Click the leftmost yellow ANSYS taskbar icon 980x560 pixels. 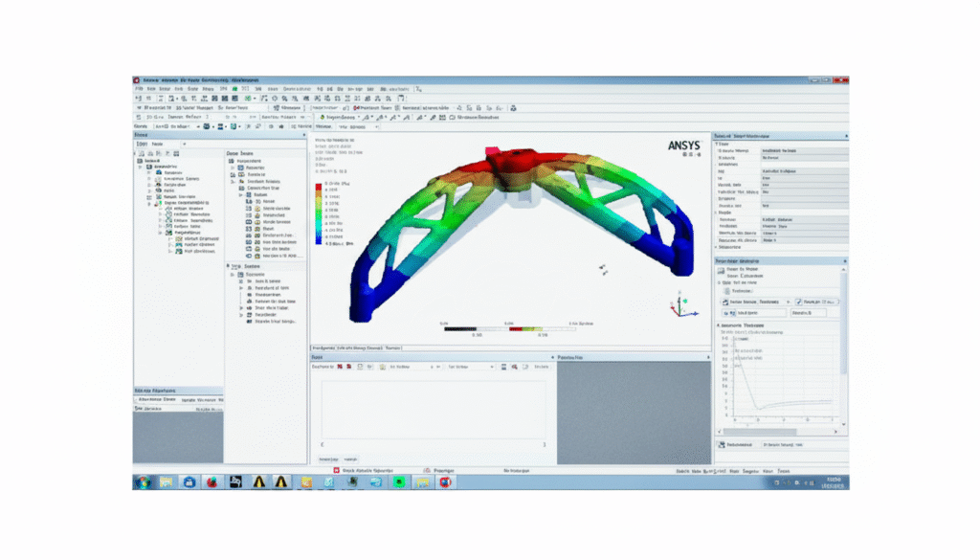pyautogui.click(x=235, y=482)
